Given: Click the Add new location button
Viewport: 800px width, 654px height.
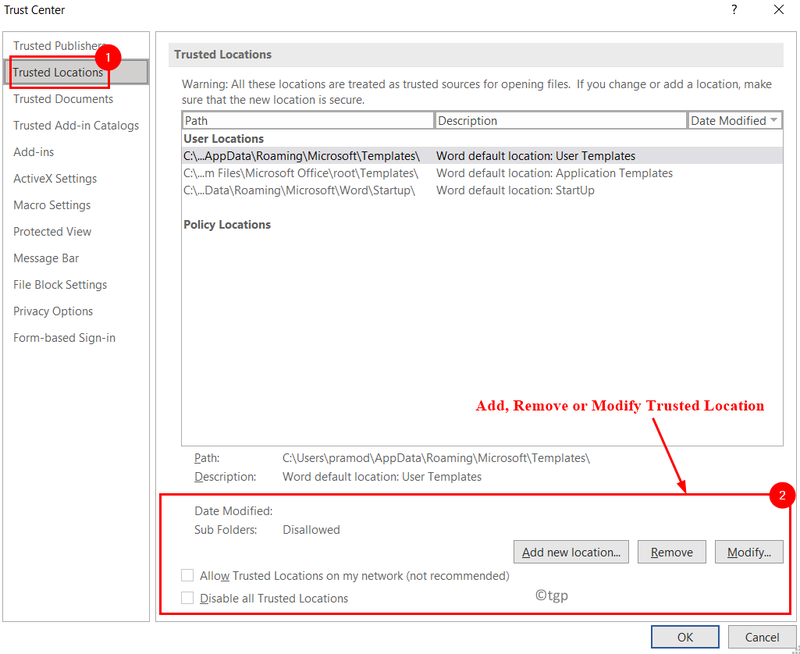Looking at the screenshot, I should click(x=571, y=552).
